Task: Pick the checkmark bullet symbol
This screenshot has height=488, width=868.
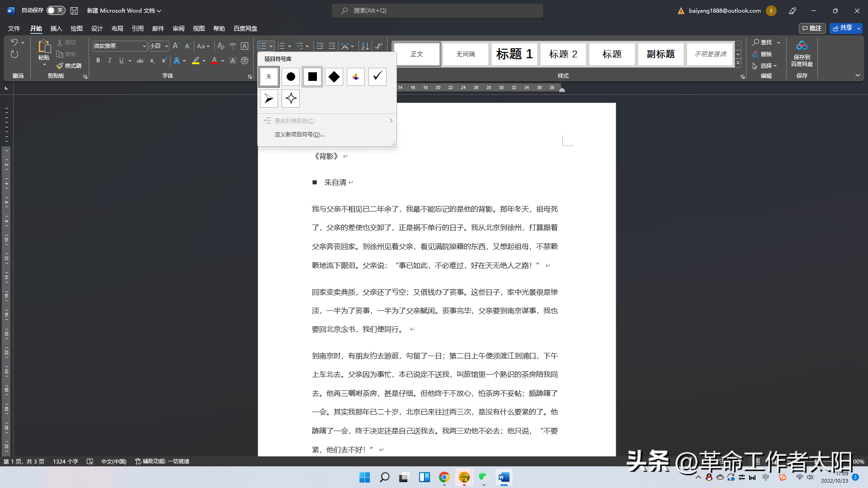Action: 377,77
